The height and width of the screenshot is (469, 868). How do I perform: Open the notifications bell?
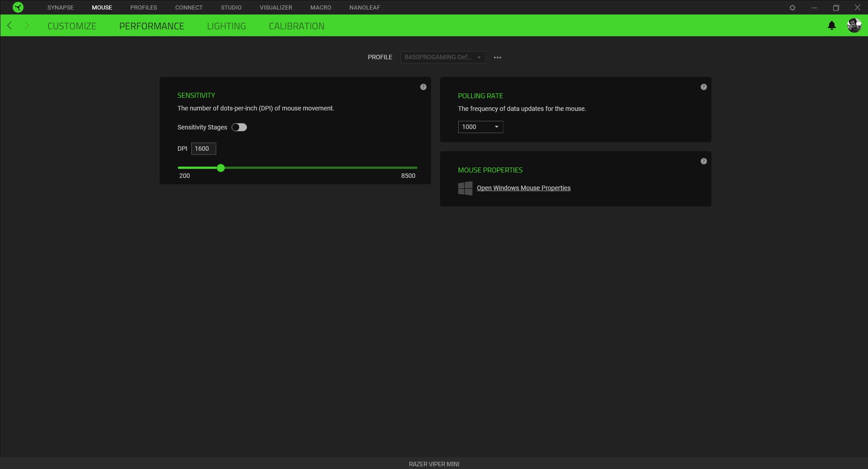click(832, 26)
